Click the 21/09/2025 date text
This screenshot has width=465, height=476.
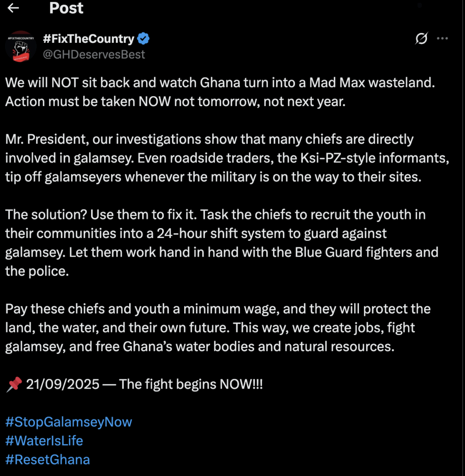tap(63, 384)
